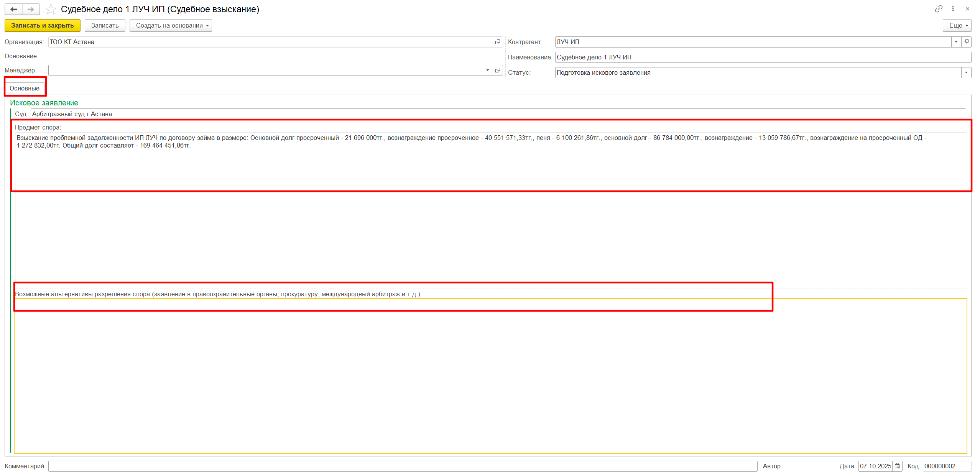Click into the Предмет спора text area

pyautogui.click(x=490, y=209)
